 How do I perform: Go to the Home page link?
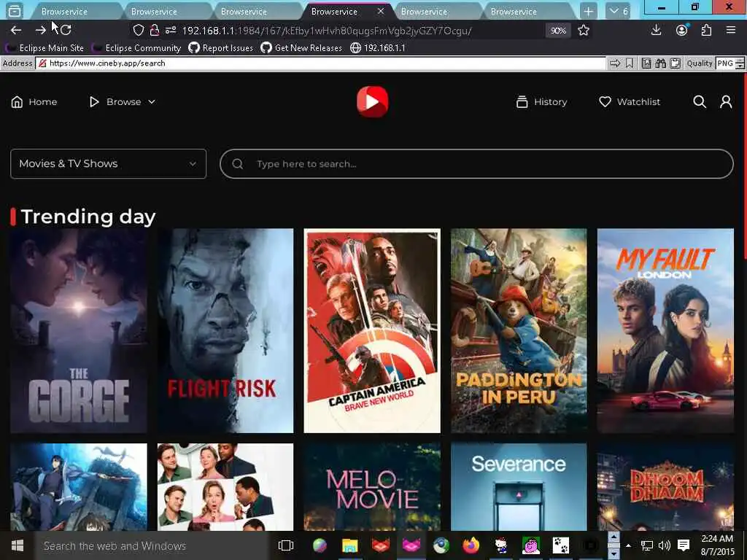[34, 102]
